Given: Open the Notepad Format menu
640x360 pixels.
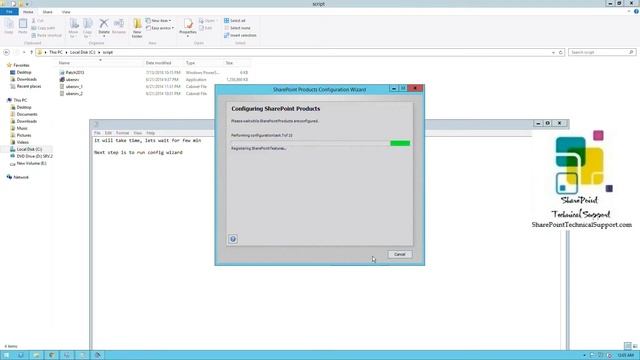Looking at the screenshot, I should (122, 133).
